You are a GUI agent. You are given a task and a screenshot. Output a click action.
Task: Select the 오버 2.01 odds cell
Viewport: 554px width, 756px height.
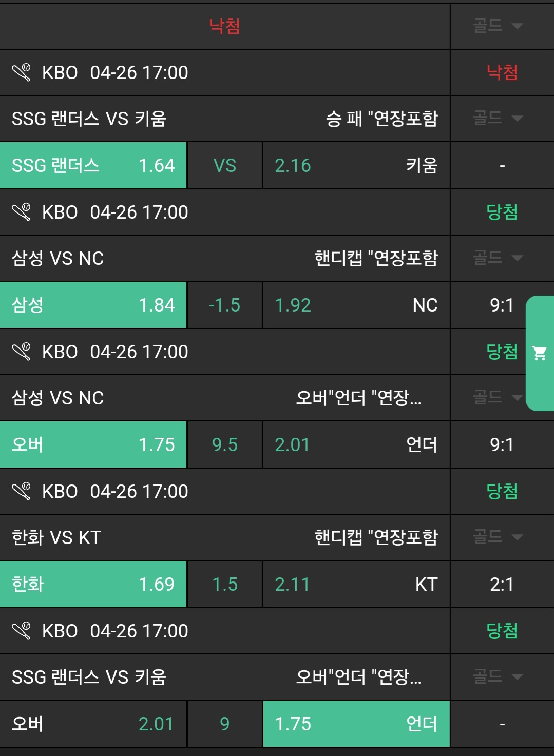coord(93,724)
